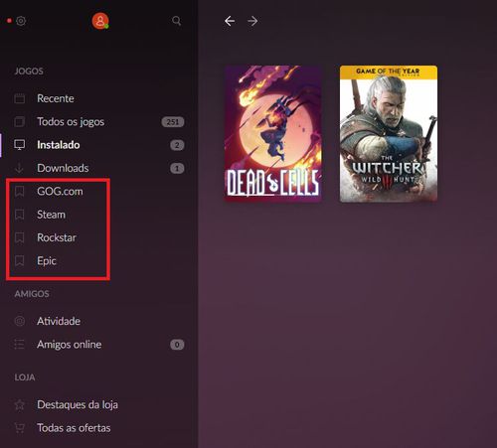Show Amigos online list
Image resolution: width=497 pixels, height=448 pixels.
[70, 345]
